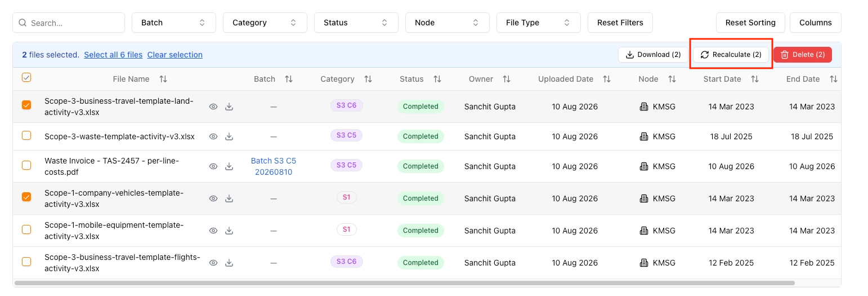Sort the table by End Date

[834, 79]
